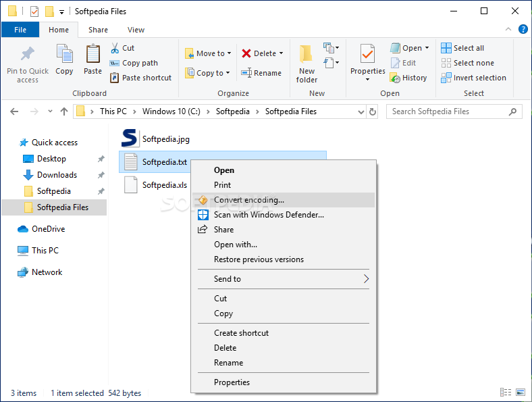Open the File tab
532x402 pixels.
[x=20, y=30]
